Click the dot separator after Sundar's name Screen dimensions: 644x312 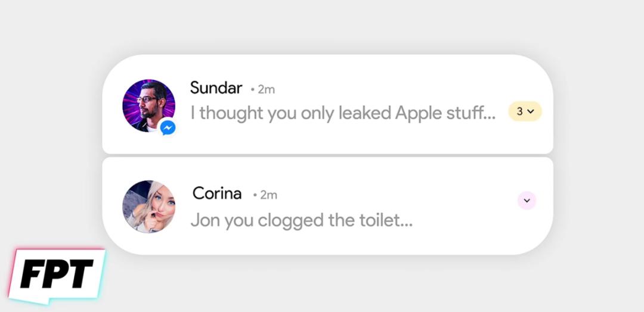(253, 90)
